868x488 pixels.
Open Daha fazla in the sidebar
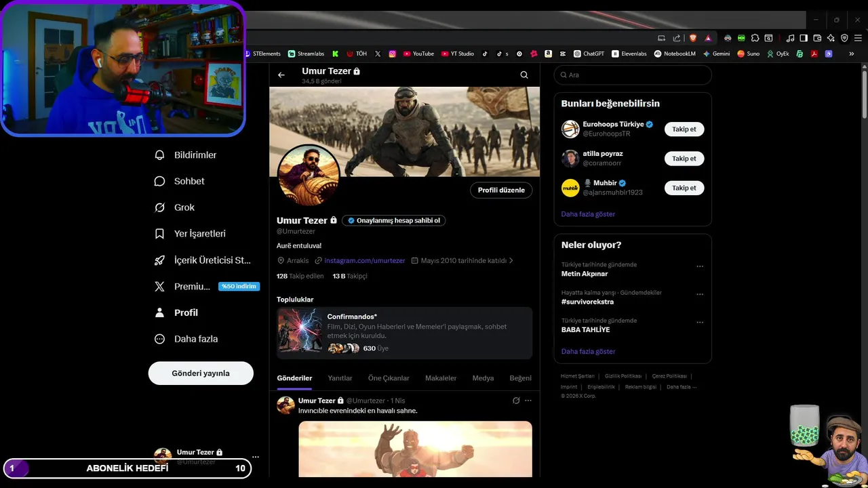click(186, 339)
